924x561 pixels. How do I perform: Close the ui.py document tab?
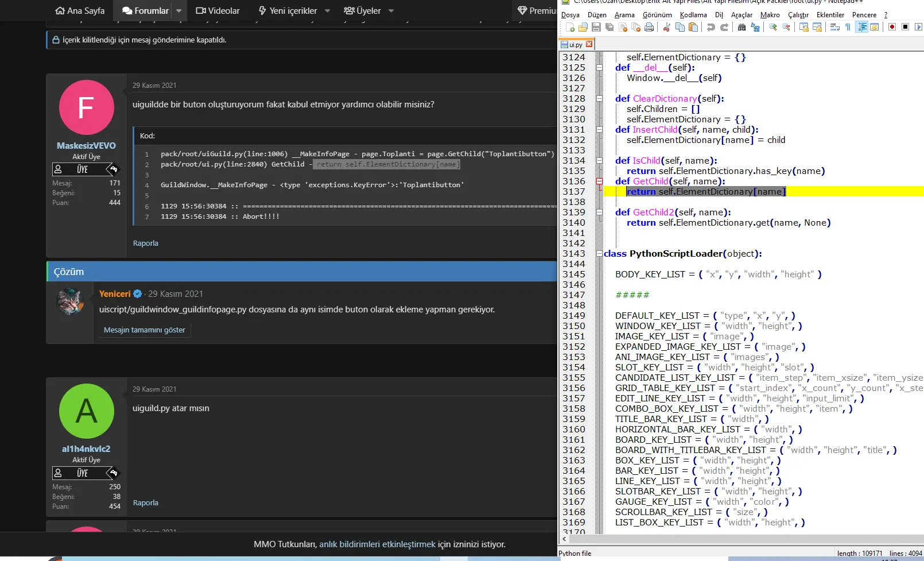pyautogui.click(x=589, y=44)
